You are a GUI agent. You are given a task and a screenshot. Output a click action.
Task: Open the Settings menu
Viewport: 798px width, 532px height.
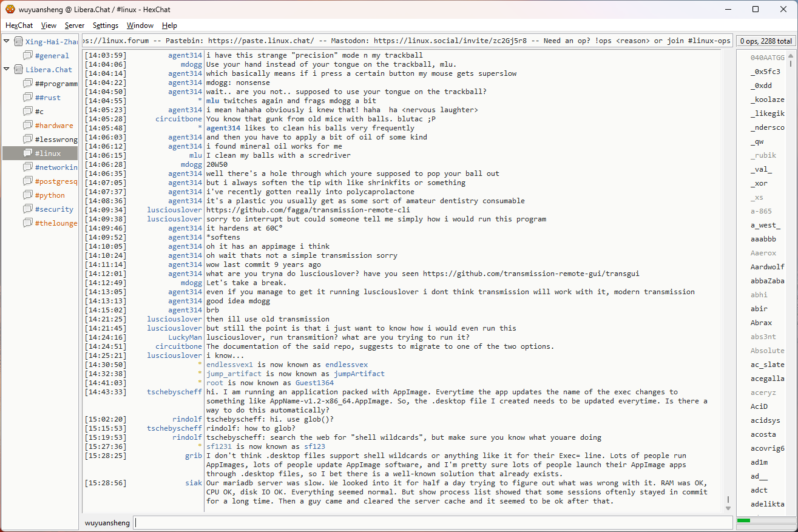coord(106,25)
